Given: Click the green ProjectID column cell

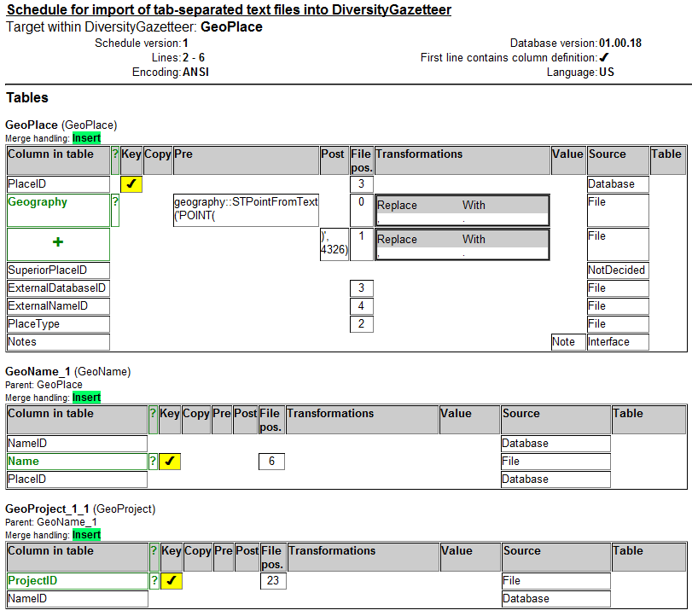Looking at the screenshot, I should tap(78, 581).
